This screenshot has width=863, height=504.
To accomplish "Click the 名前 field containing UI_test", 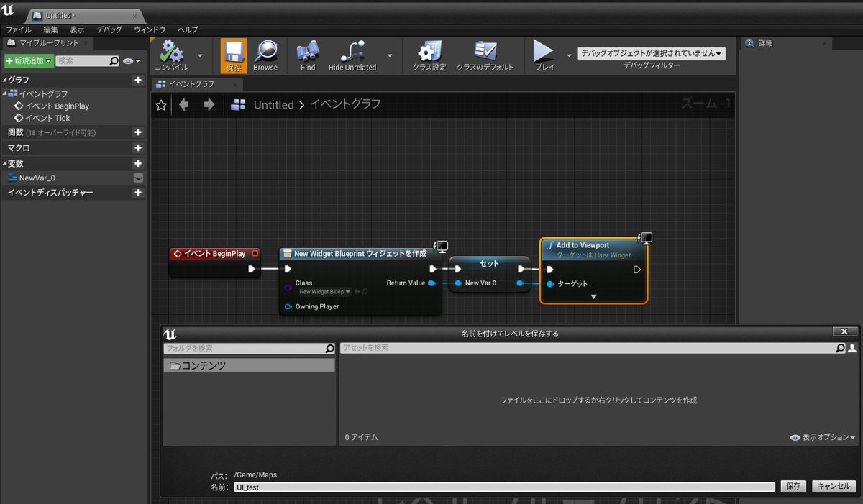I will point(505,487).
